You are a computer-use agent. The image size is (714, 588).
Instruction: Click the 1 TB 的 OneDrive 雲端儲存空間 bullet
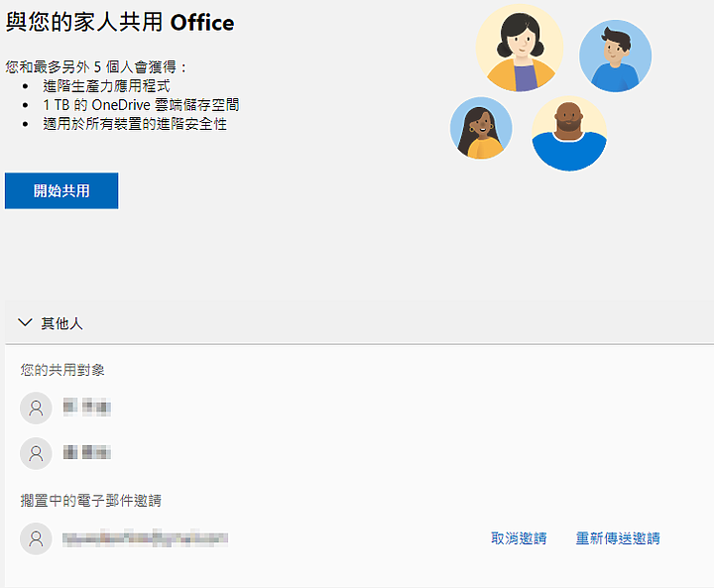[x=141, y=105]
